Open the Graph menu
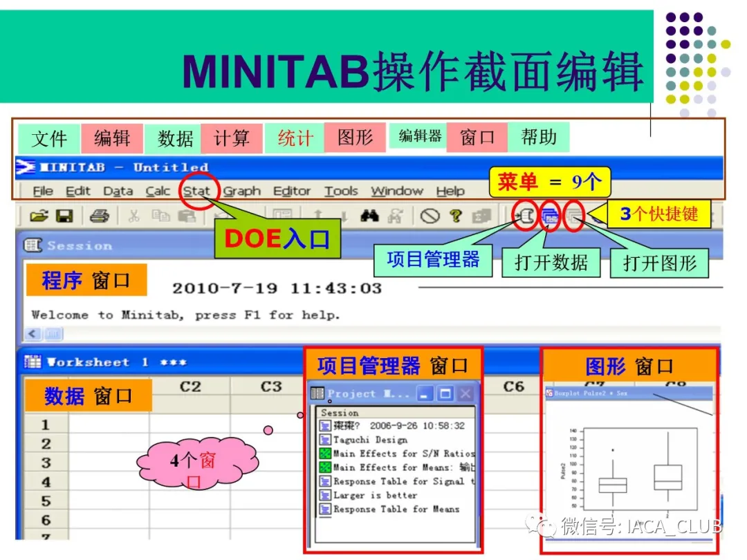747x560 pixels. (x=241, y=191)
